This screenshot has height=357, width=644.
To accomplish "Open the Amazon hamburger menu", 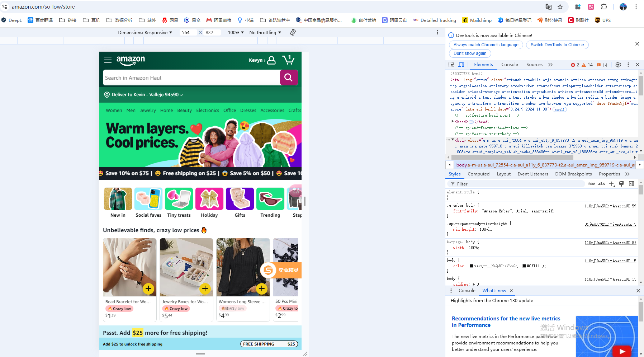I will tap(108, 60).
